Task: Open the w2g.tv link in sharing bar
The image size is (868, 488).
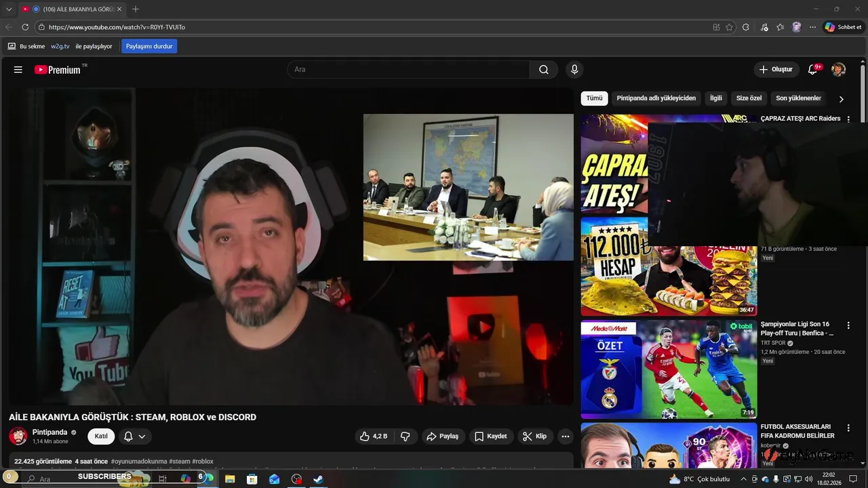Action: pos(60,46)
